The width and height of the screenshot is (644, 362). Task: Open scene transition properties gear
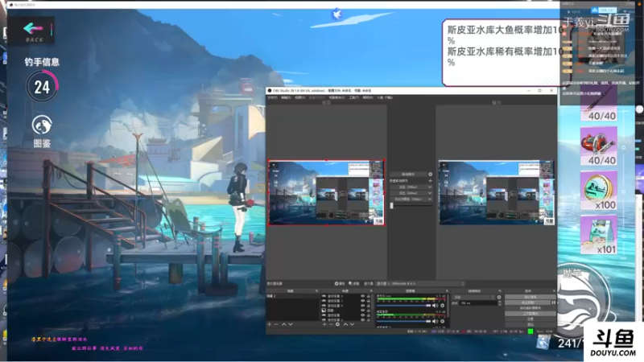coord(499,297)
